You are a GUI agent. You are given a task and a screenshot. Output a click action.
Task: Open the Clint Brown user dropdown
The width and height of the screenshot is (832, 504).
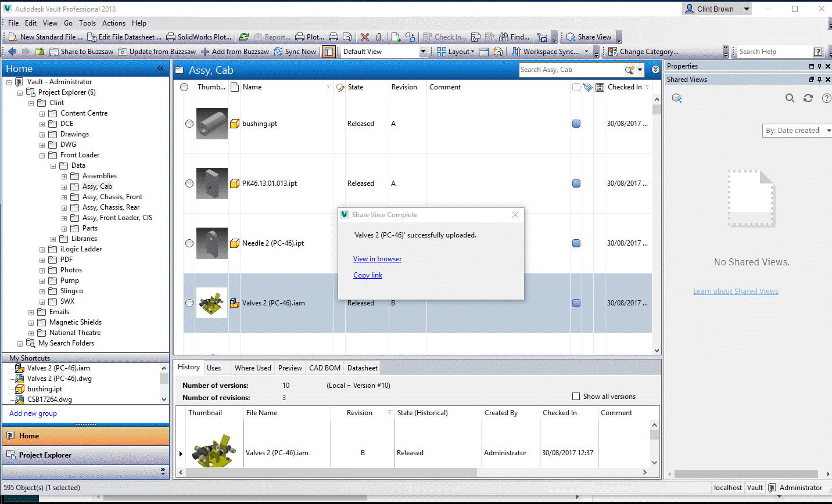coord(717,9)
